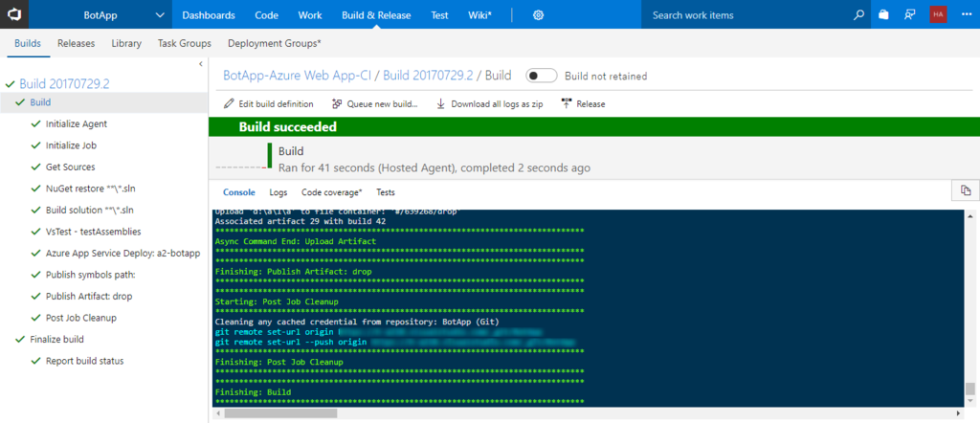980x423 pixels.
Task: Collapse the left pane with the chevron
Action: pos(201,64)
